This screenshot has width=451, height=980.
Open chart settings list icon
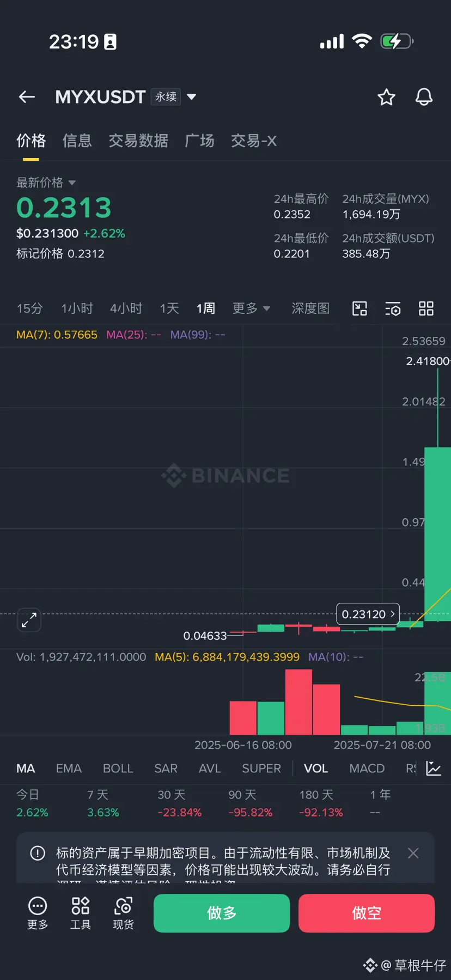click(393, 308)
